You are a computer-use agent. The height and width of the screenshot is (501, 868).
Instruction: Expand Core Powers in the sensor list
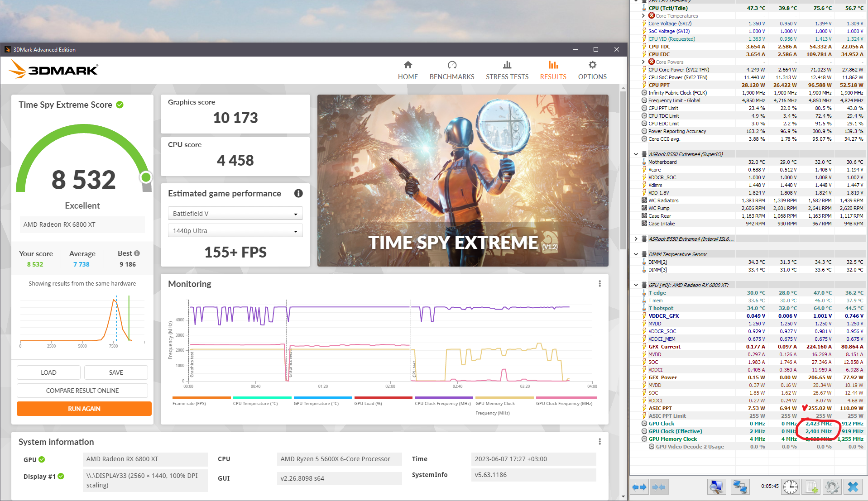643,62
